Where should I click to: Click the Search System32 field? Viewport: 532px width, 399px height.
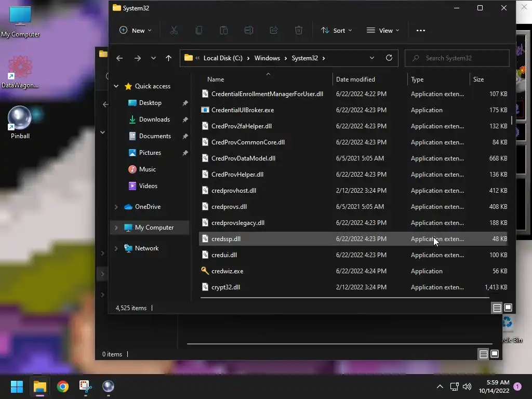tap(457, 58)
